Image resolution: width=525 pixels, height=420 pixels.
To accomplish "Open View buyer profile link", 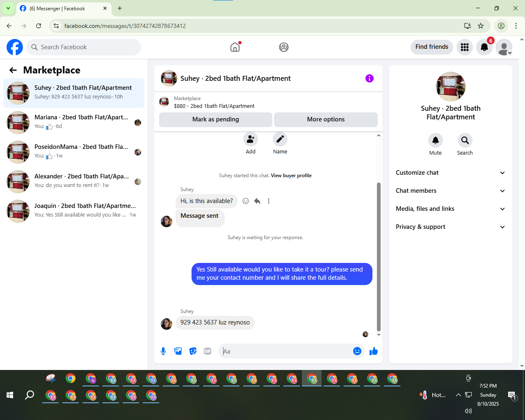I will pos(291,176).
